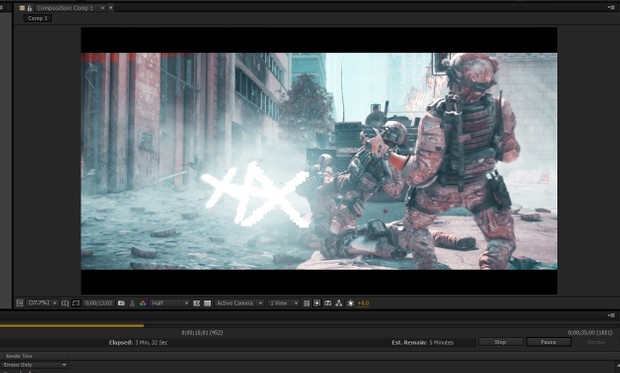The height and width of the screenshot is (373, 620).
Task: Click the +0.0 exposure value
Action: pos(363,303)
